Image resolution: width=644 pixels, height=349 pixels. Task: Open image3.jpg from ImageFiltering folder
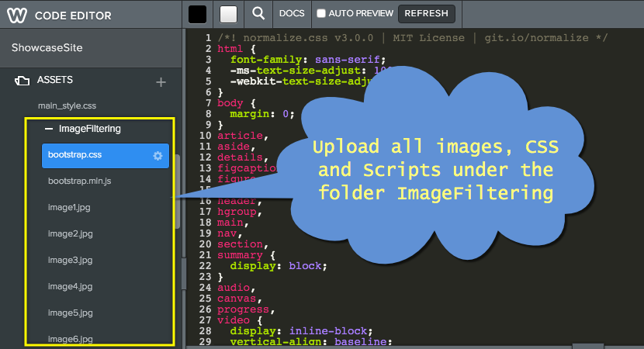(x=70, y=260)
